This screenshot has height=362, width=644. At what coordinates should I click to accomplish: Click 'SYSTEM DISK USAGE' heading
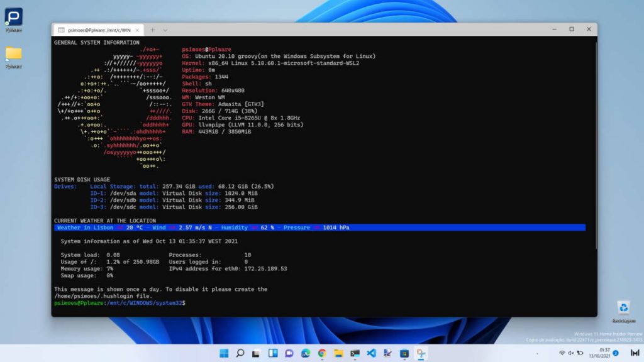pyautogui.click(x=82, y=179)
